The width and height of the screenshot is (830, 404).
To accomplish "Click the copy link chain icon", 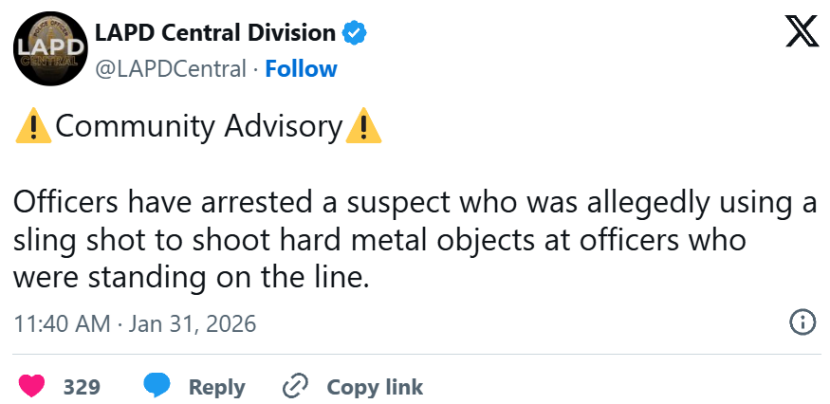I will [294, 387].
